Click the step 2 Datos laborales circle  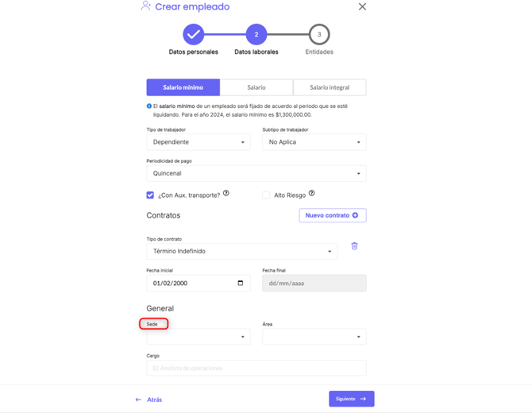point(256,35)
